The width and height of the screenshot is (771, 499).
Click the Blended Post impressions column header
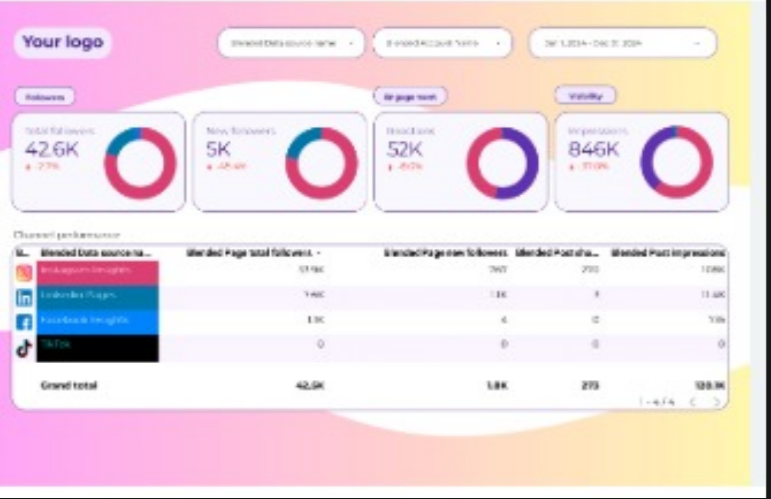click(x=668, y=253)
